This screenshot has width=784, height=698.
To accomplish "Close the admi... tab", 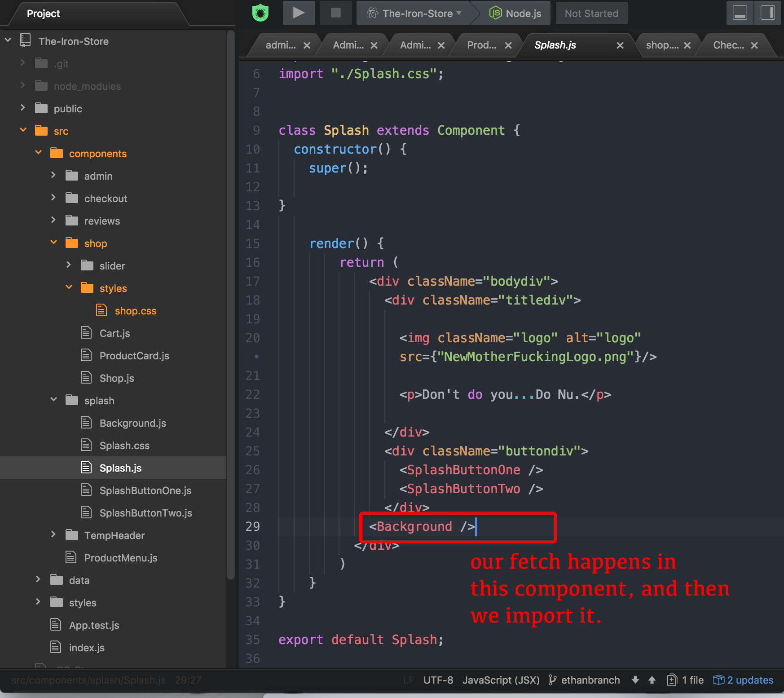I will pyautogui.click(x=307, y=45).
